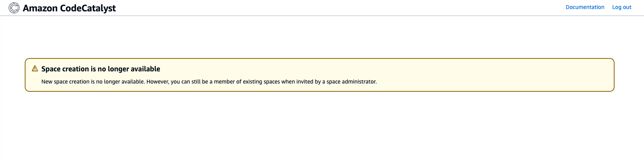644x160 pixels.
Task: Click the word "Amazon" in the header
Action: tap(40, 8)
